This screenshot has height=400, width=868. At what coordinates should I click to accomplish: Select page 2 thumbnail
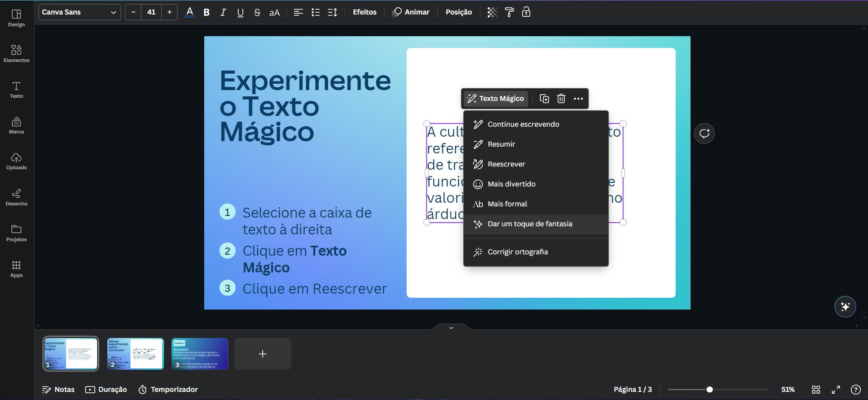pyautogui.click(x=135, y=354)
